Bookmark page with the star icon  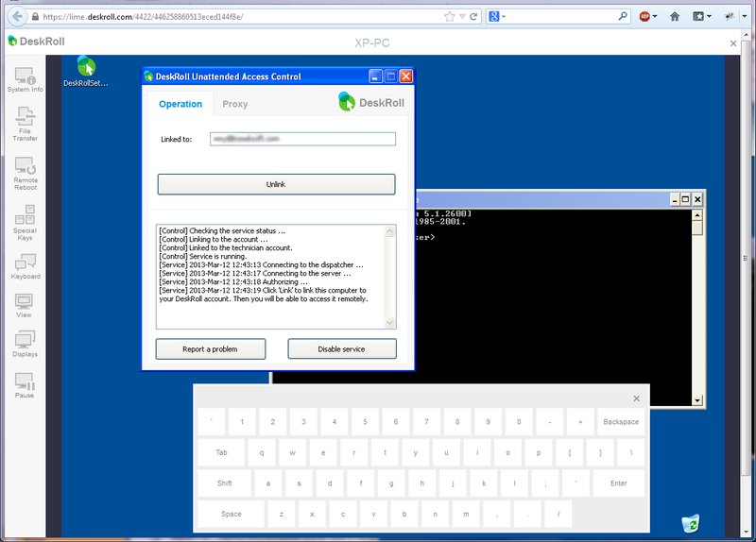(450, 16)
